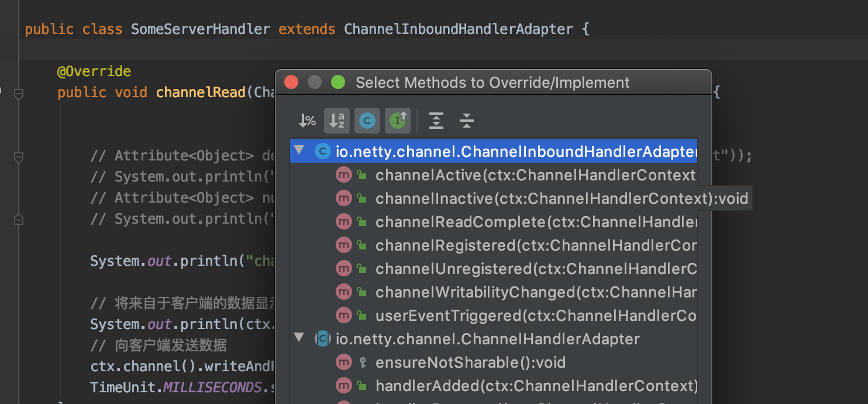The height and width of the screenshot is (404, 868).
Task: Select the channelUnregistered method
Action: point(494,269)
